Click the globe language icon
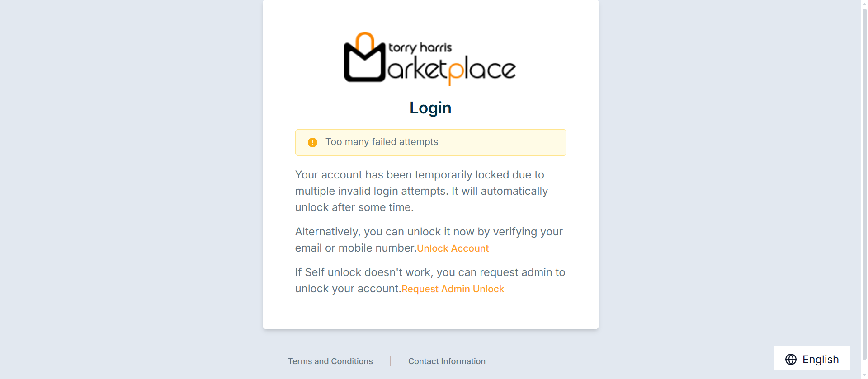 791,360
